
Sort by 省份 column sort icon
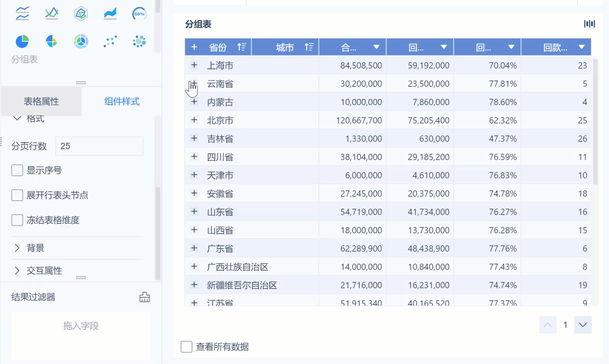(241, 47)
